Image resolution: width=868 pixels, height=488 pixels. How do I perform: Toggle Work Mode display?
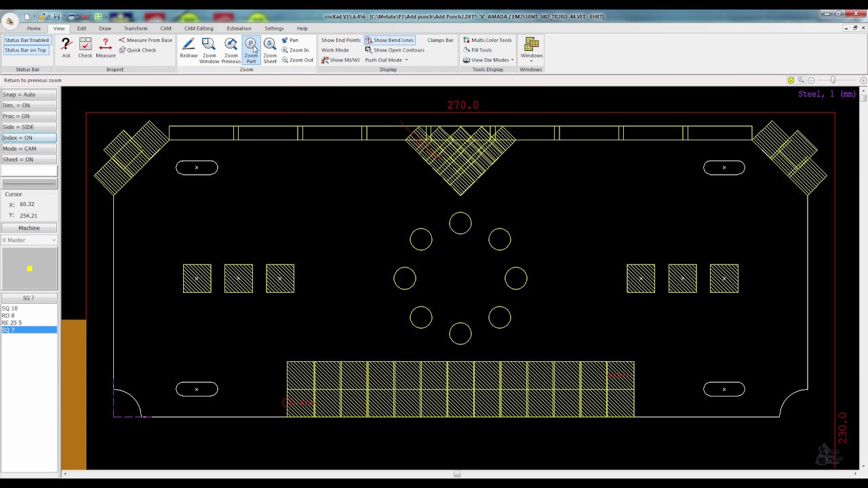(x=335, y=50)
